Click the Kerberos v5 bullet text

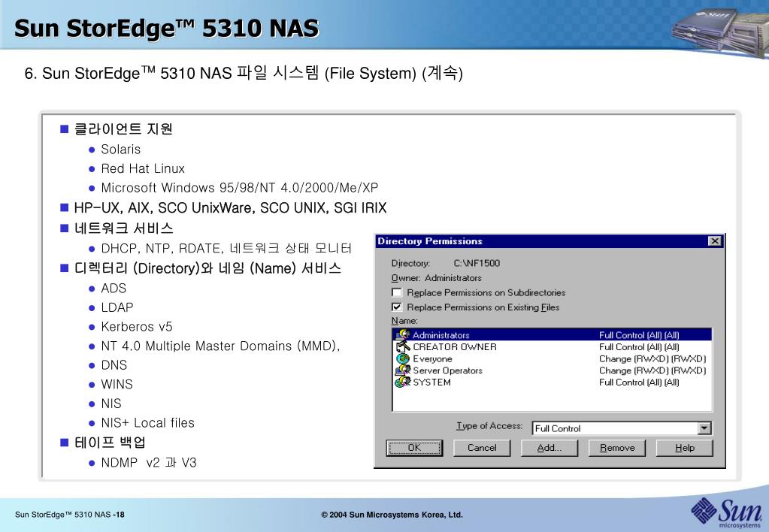click(x=136, y=326)
